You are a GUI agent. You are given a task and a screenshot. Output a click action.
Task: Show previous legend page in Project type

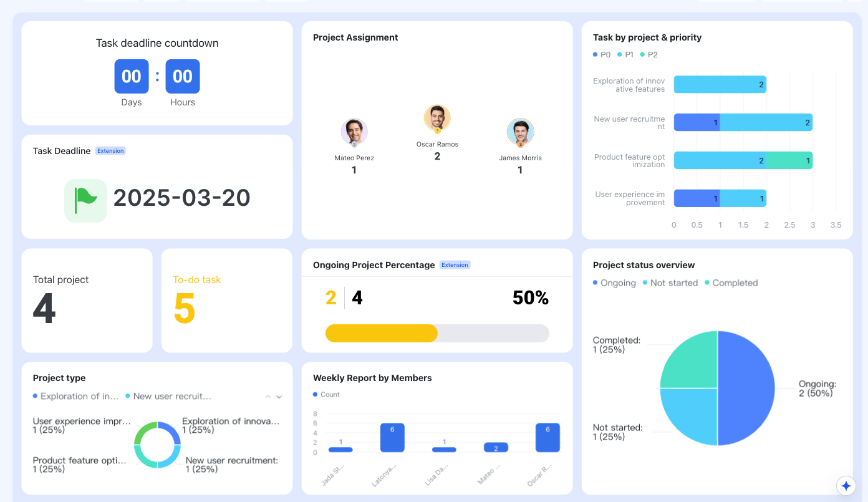tap(268, 397)
